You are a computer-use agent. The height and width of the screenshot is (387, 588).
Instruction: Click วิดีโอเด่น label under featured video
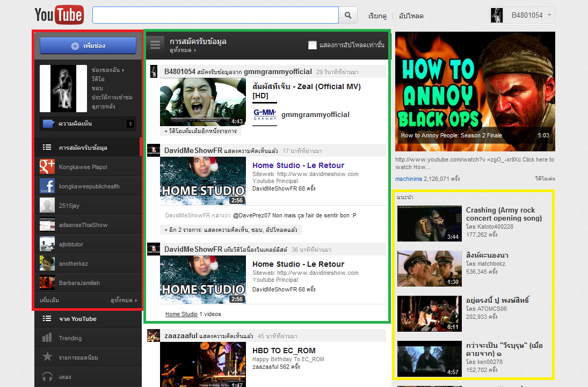[545, 179]
